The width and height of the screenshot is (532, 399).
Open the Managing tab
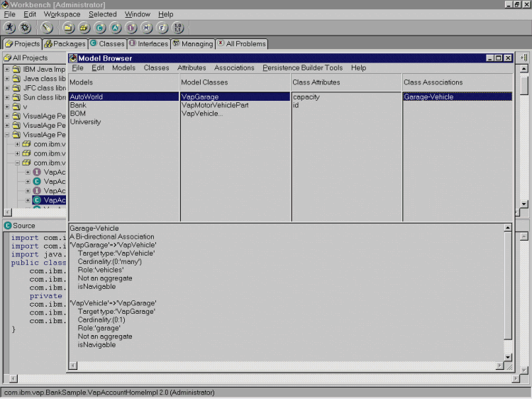(x=192, y=44)
